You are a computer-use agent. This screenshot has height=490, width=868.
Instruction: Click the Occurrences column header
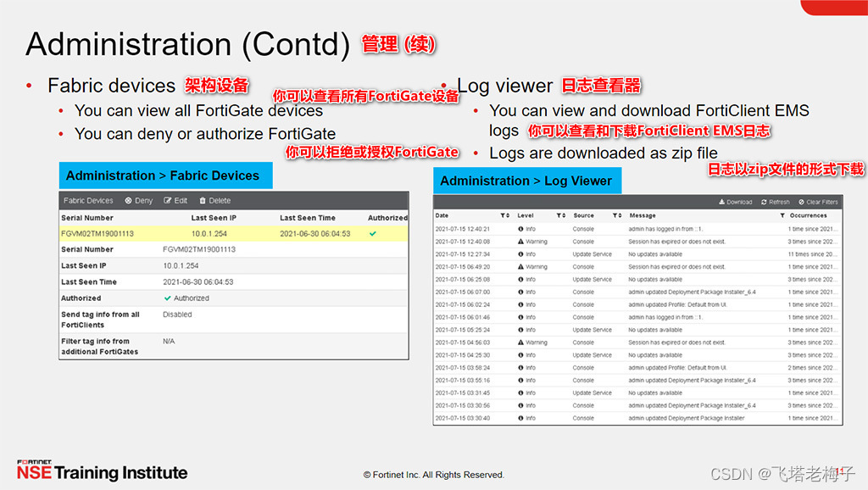tap(808, 215)
